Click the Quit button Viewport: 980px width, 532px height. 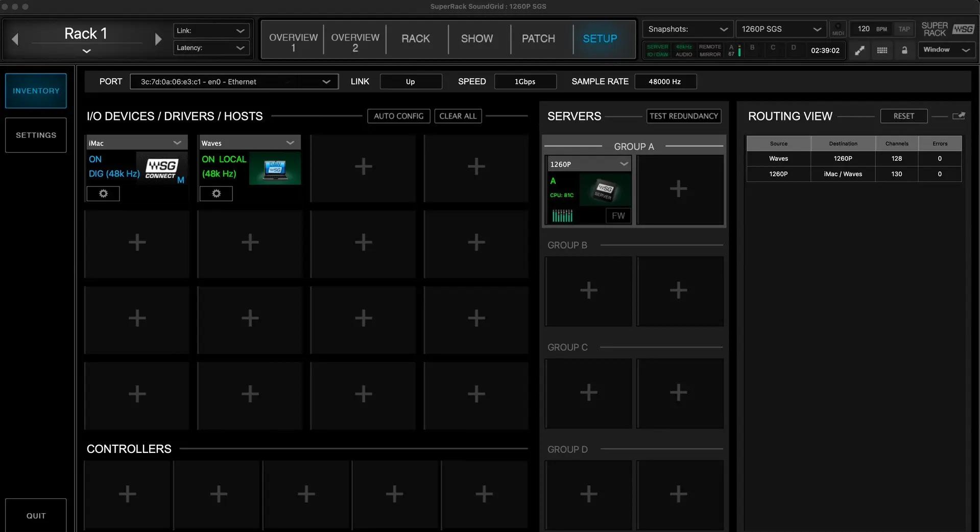36,516
